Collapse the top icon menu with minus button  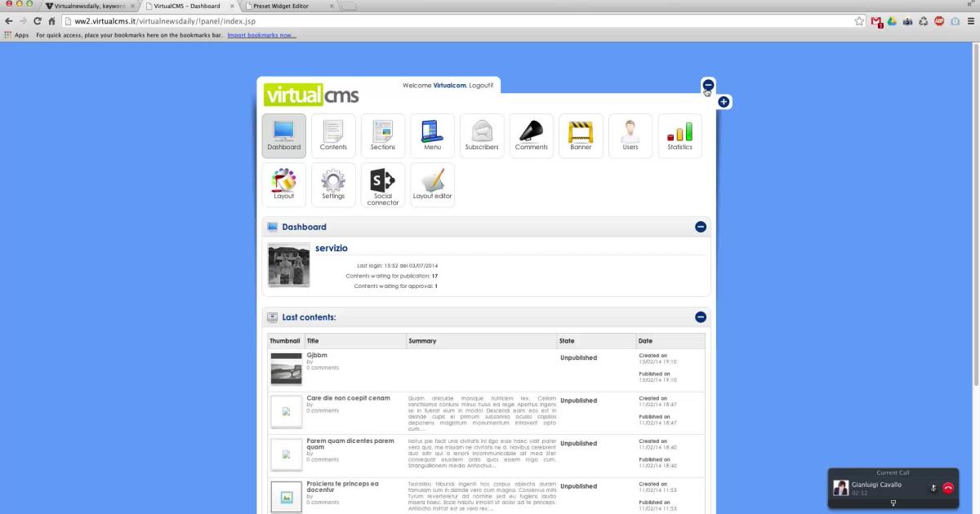tap(708, 85)
